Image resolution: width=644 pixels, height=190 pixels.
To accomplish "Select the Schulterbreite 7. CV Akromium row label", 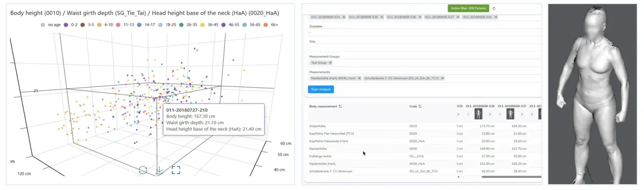I will pos(330,171).
